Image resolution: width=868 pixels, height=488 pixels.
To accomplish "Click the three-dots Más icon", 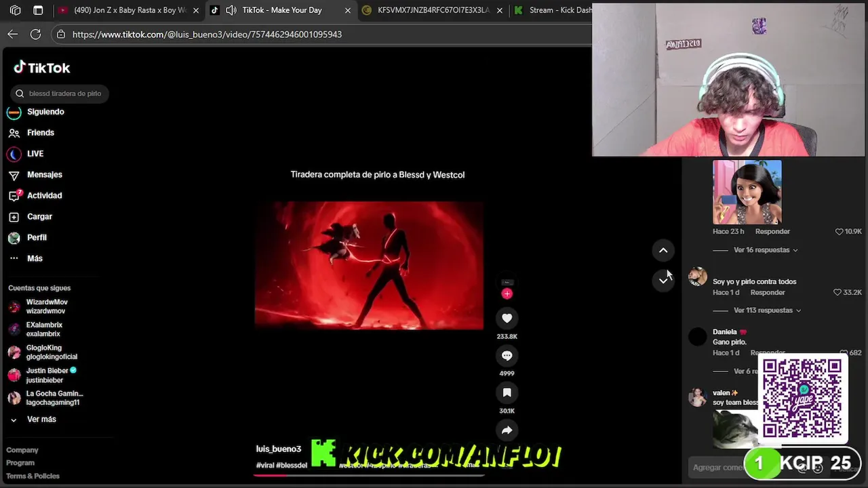I will coord(14,259).
